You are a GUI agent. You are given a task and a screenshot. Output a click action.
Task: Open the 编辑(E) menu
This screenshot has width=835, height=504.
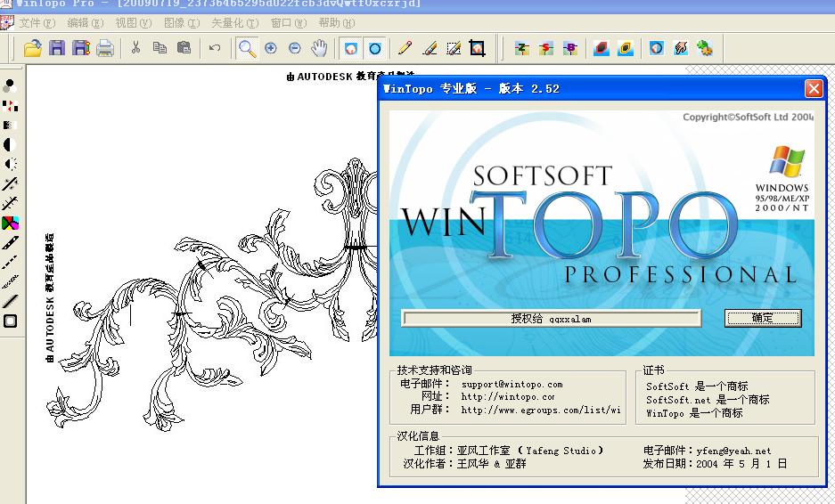pyautogui.click(x=86, y=23)
